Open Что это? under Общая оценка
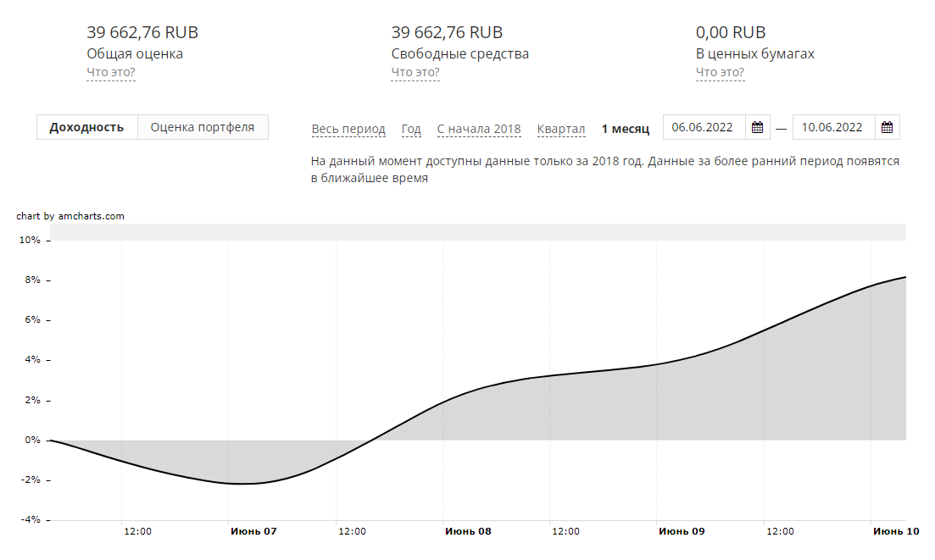This screenshot has width=935, height=560. point(111,73)
